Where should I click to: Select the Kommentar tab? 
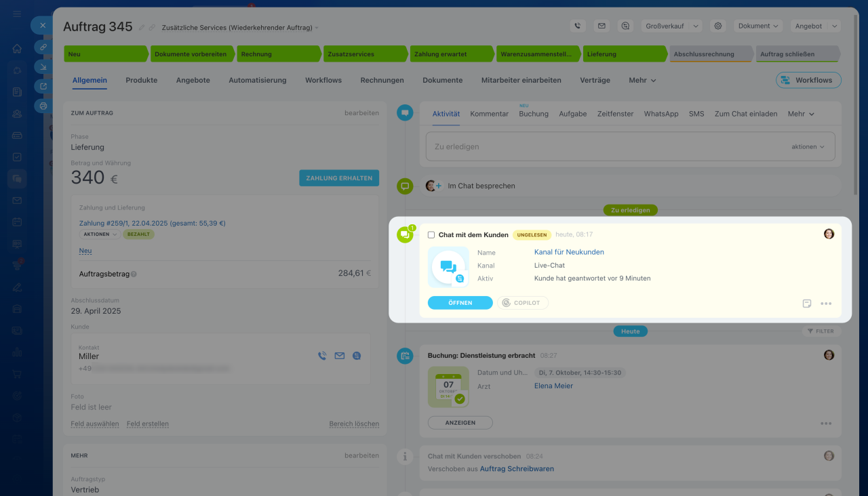pos(489,114)
